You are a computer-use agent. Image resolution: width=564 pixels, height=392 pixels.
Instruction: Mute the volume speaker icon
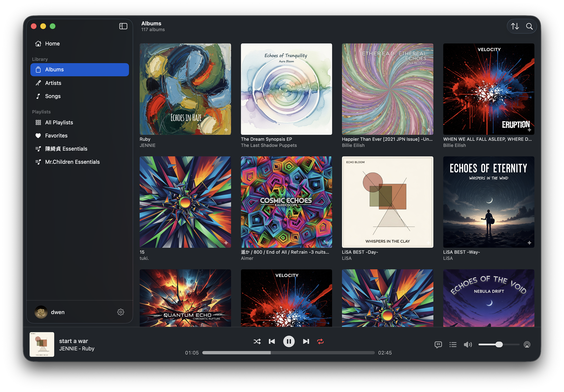[468, 344]
